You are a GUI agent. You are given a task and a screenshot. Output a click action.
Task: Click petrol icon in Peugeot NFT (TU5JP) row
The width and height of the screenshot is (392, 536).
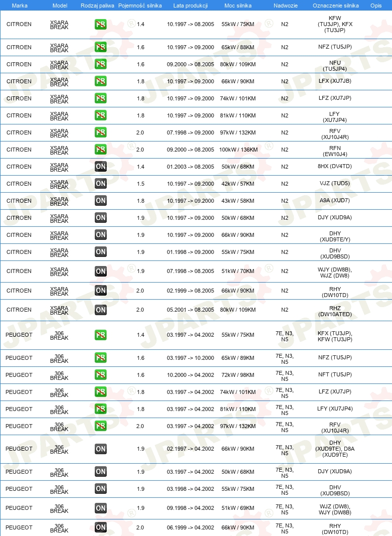coord(100,375)
